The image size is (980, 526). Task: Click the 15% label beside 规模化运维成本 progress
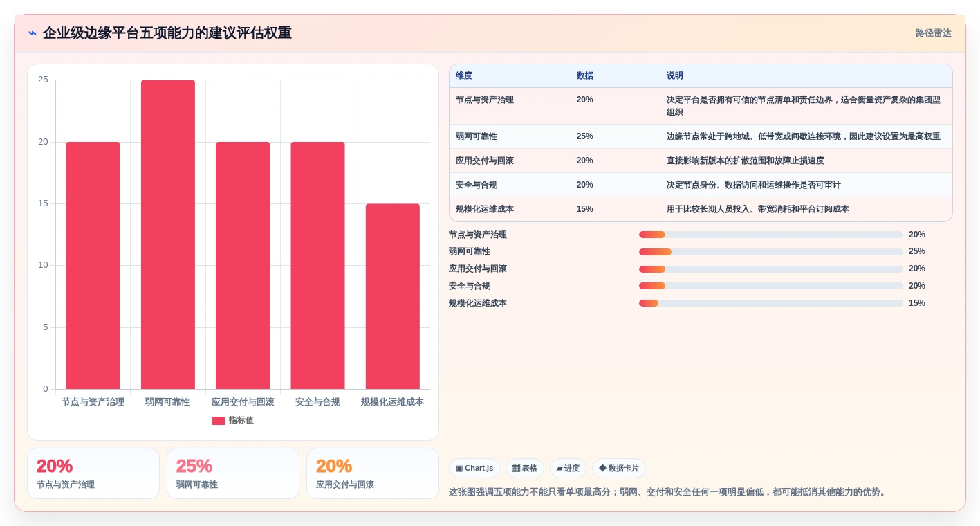point(917,303)
